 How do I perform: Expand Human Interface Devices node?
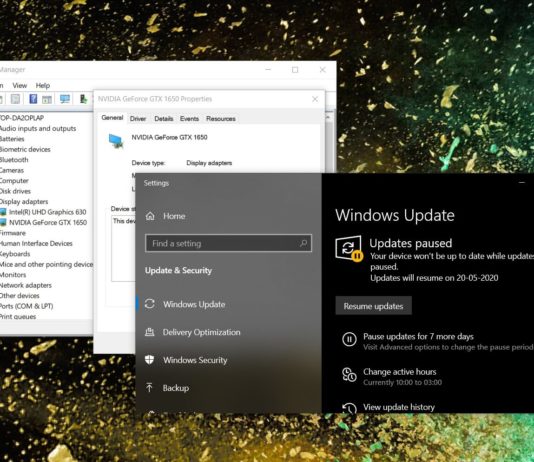[36, 243]
